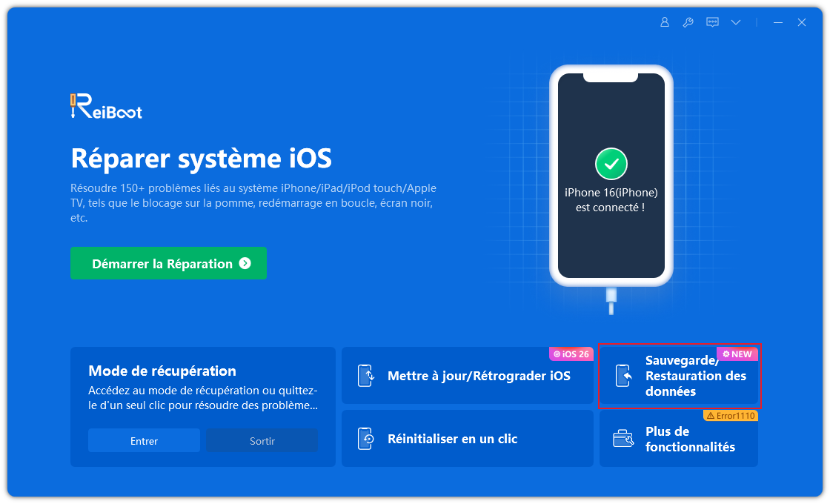The height and width of the screenshot is (504, 830).
Task: Click the Error1110 warning badge
Action: [731, 416]
